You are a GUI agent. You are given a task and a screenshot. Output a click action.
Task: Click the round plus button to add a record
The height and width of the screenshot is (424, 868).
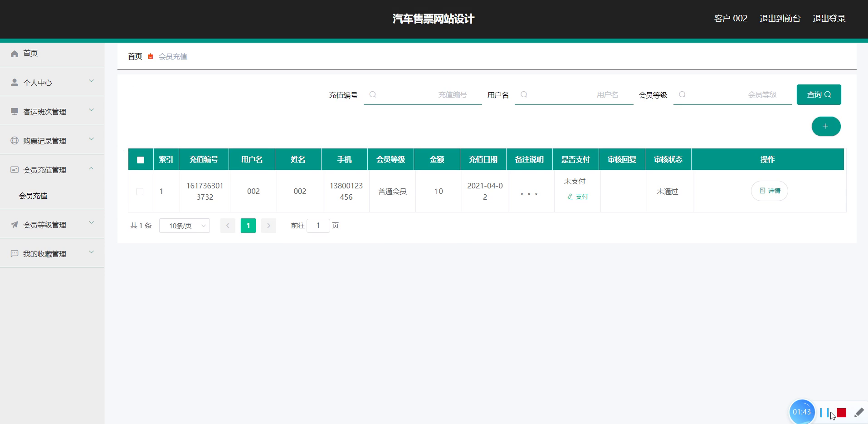pyautogui.click(x=826, y=126)
